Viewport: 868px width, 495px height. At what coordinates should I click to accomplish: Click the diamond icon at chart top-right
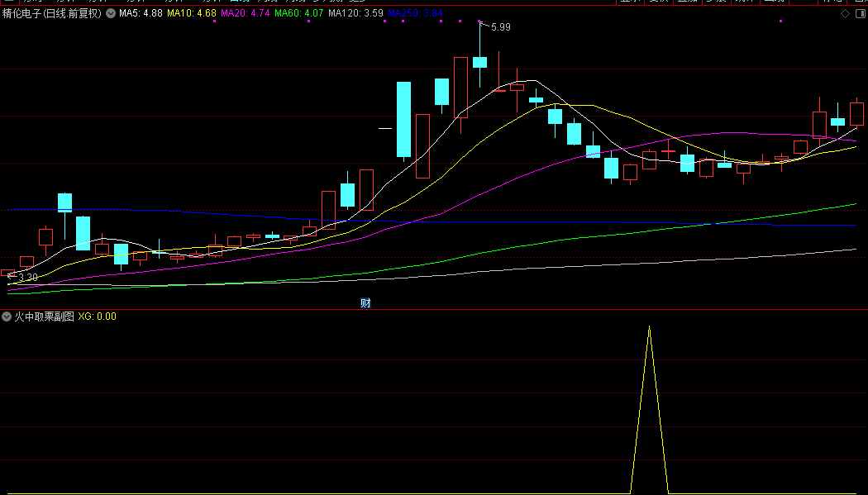click(x=846, y=14)
